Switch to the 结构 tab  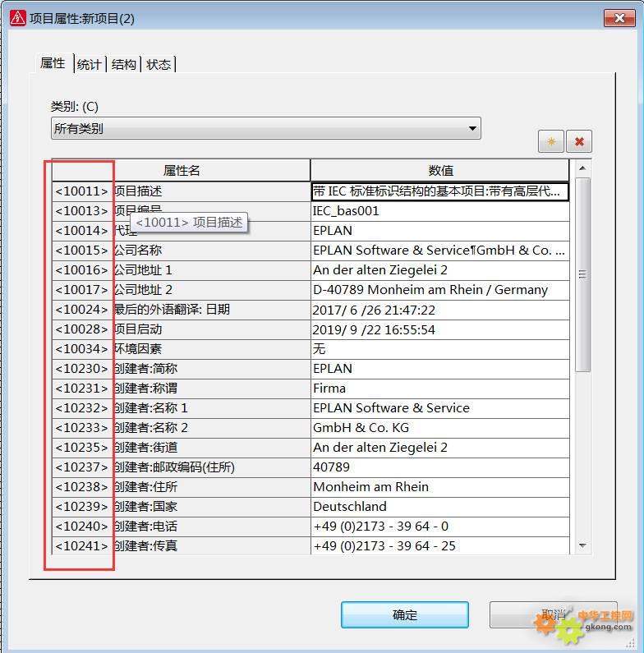[124, 65]
